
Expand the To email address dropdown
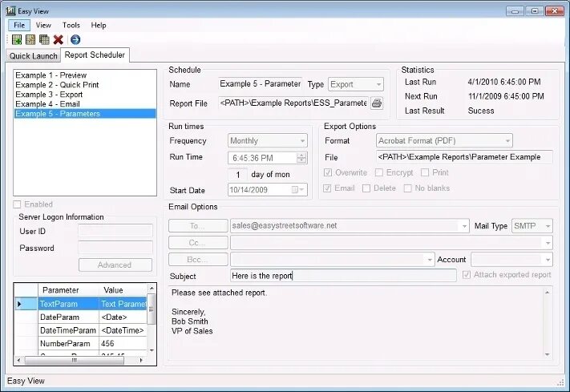pyautogui.click(x=464, y=226)
